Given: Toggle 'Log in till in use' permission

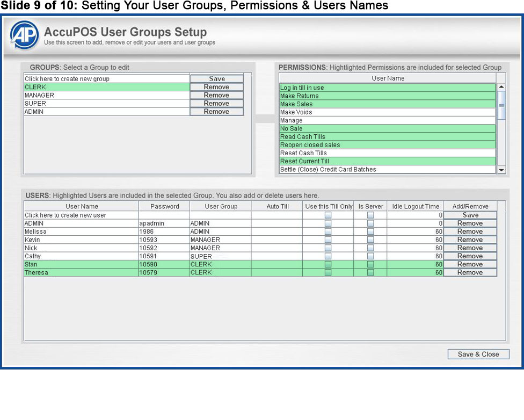Looking at the screenshot, I should 387,88.
